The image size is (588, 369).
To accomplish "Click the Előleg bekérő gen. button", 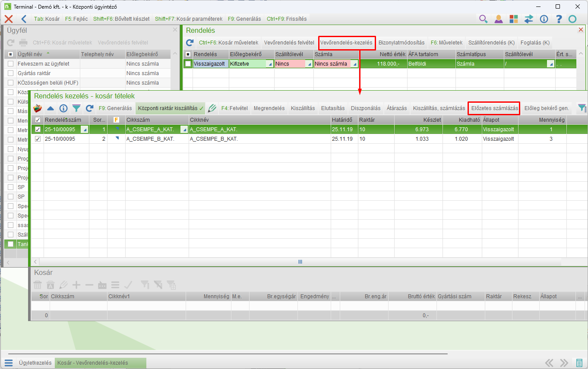I will [547, 108].
